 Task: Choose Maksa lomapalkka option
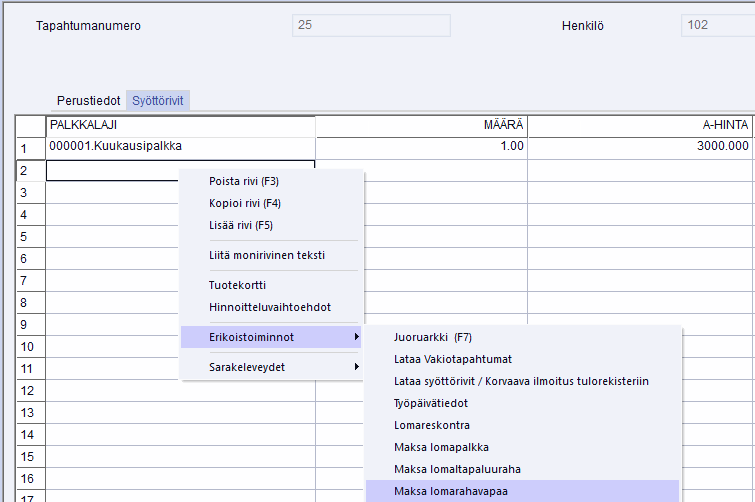coord(441,447)
